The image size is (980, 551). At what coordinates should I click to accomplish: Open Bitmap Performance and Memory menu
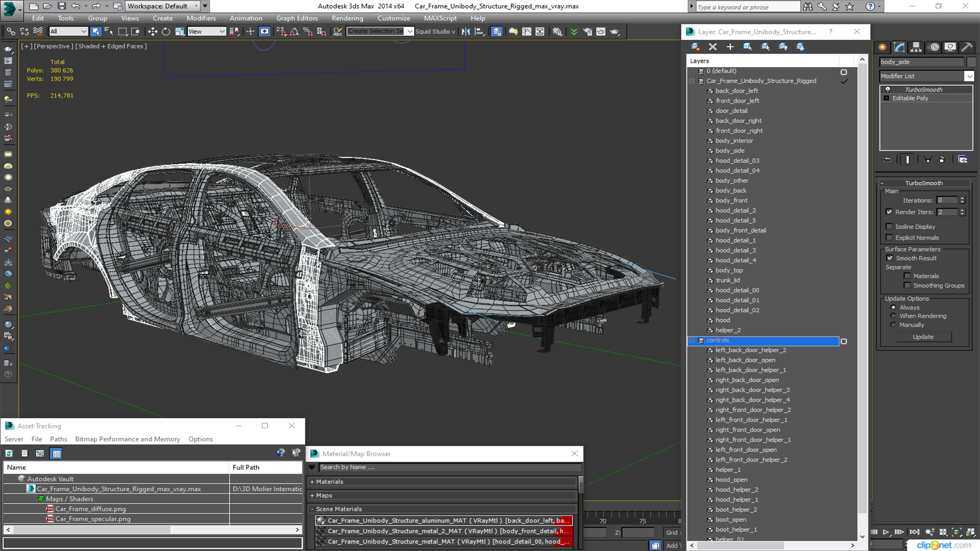coord(128,439)
